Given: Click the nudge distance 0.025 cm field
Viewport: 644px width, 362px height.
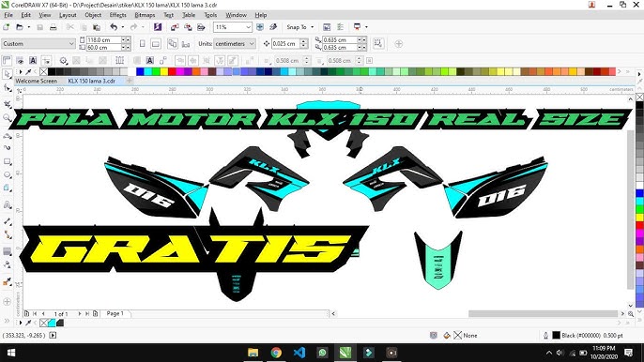Looking at the screenshot, I should [x=285, y=43].
